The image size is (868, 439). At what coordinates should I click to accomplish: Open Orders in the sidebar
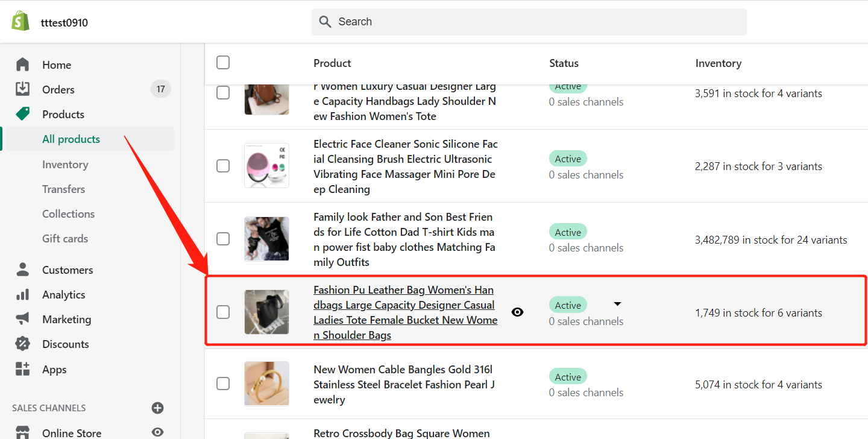pos(58,89)
